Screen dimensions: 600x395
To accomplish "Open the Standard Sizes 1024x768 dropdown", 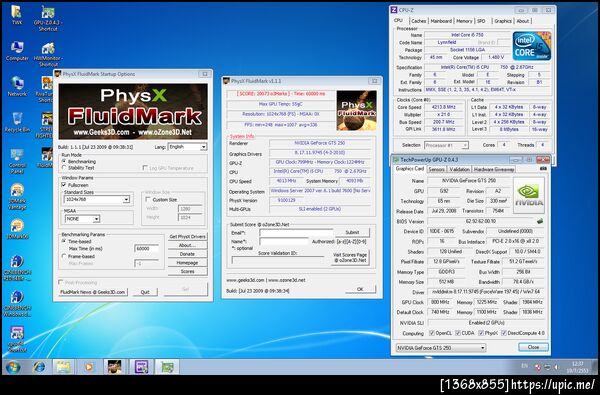I will [97, 199].
